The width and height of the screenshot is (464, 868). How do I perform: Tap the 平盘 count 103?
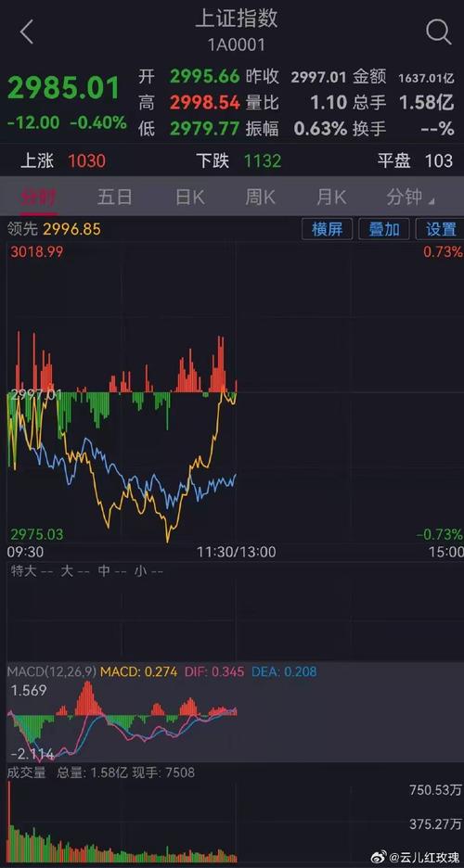[x=439, y=161]
